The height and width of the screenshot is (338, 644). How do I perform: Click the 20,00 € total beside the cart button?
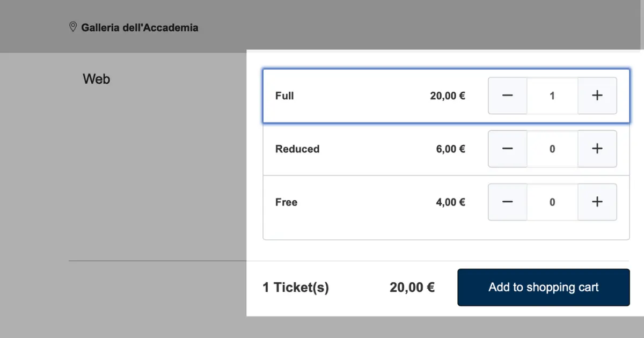coord(412,288)
